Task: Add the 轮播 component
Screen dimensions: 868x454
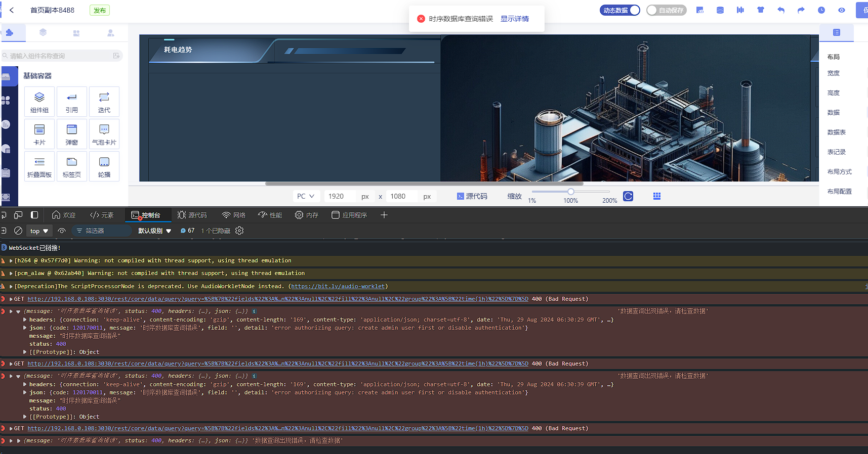Action: click(104, 166)
